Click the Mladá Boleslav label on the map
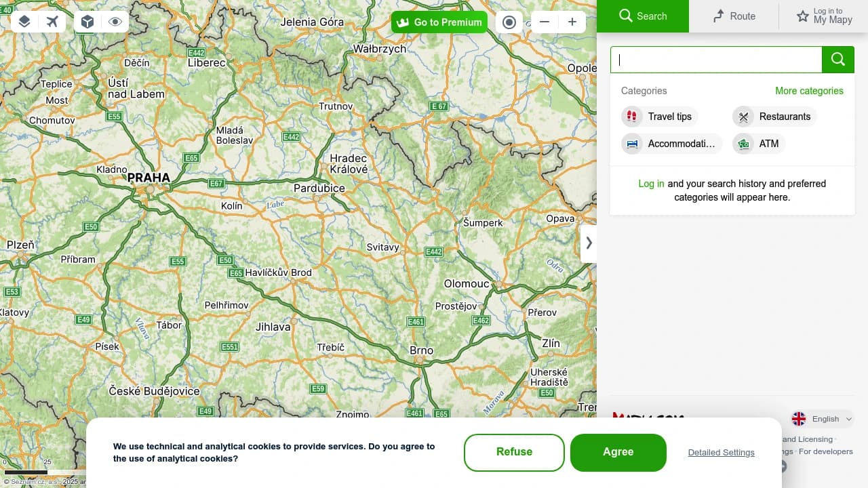 point(235,135)
